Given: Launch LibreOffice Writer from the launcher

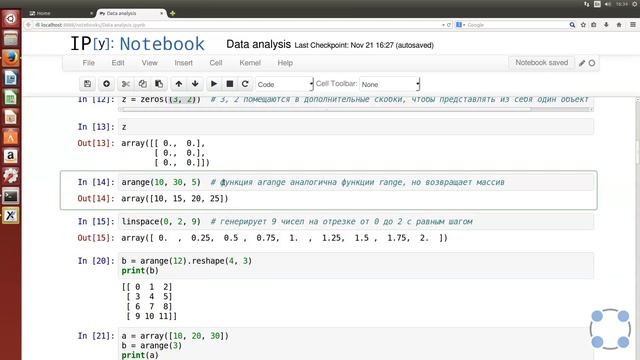Looking at the screenshot, I should [11, 78].
